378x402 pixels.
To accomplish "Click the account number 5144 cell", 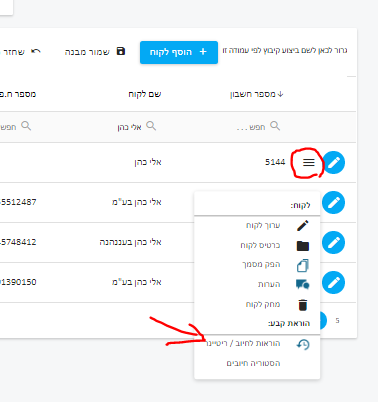I will [275, 162].
